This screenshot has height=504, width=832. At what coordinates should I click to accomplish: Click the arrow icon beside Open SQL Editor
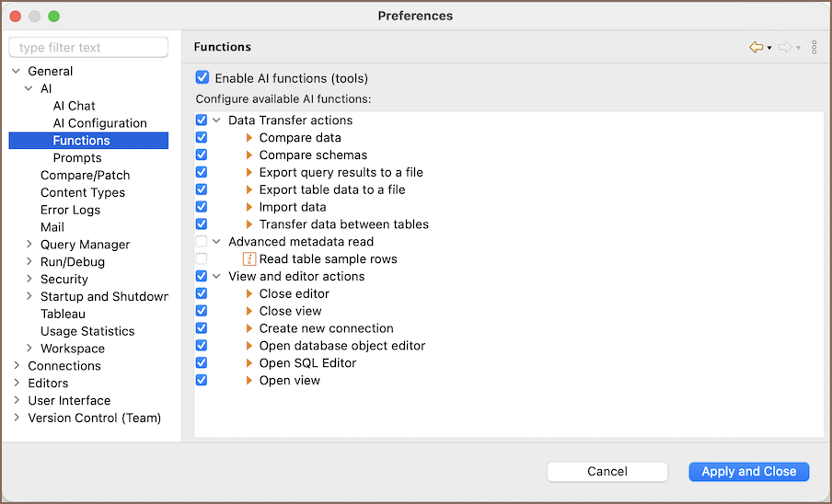tap(249, 363)
